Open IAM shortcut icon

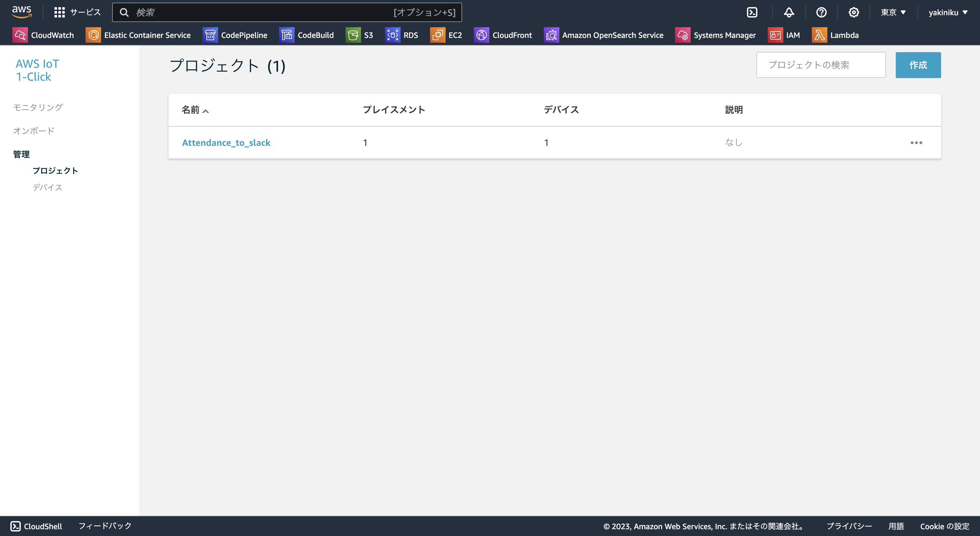(775, 35)
